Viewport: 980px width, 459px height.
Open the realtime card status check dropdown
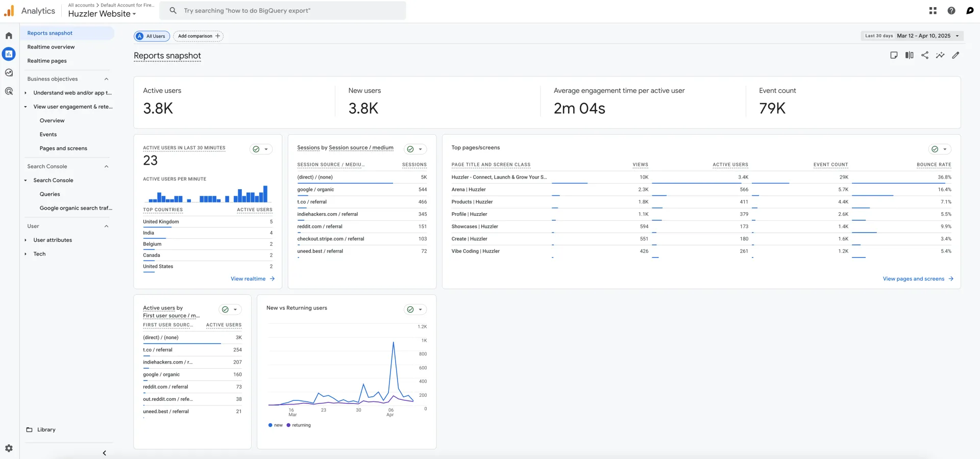click(261, 149)
